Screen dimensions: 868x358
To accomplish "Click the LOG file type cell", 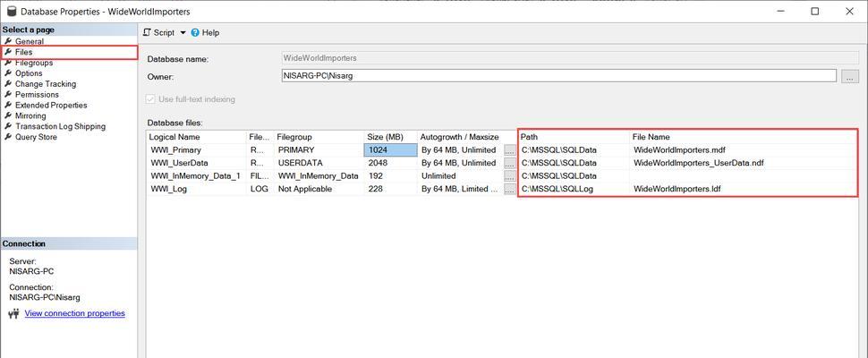I will tap(260, 189).
